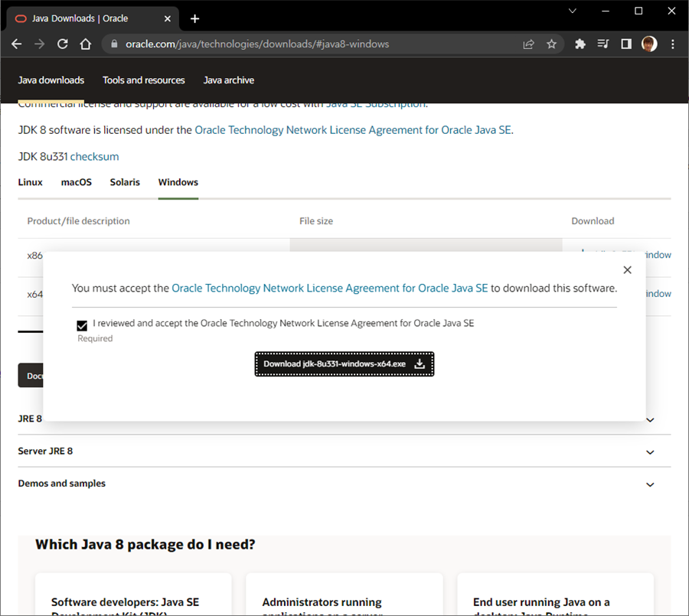Image resolution: width=689 pixels, height=616 pixels.
Task: Click the browser forward arrow
Action: [40, 44]
